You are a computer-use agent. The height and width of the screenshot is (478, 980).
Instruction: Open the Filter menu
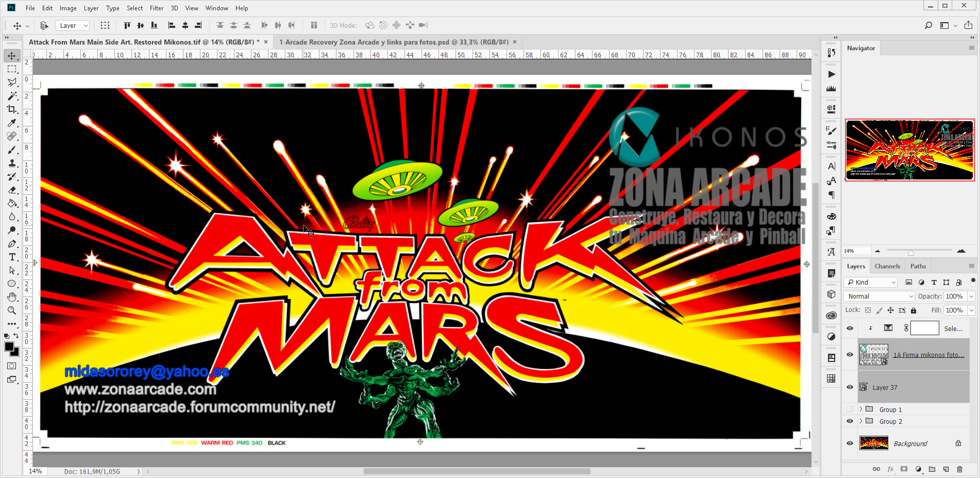coord(156,8)
